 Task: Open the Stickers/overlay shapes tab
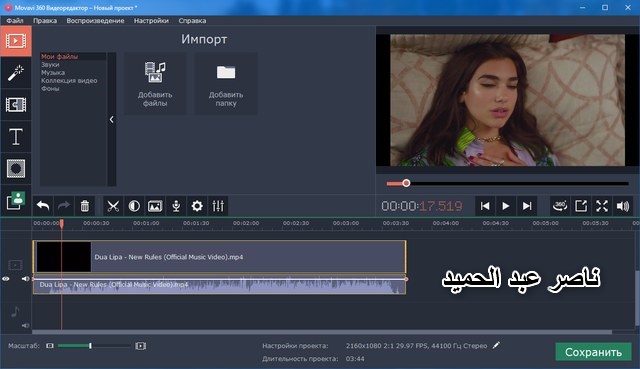coord(16,169)
